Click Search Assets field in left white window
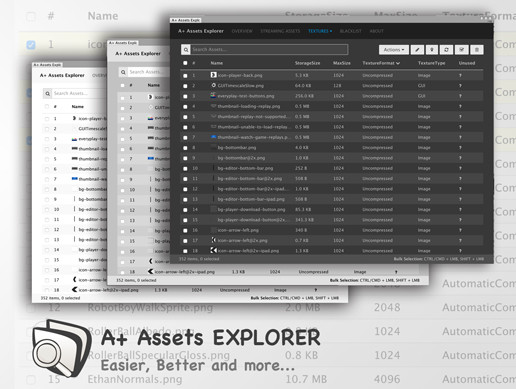This screenshot has width=516, height=389. point(79,93)
